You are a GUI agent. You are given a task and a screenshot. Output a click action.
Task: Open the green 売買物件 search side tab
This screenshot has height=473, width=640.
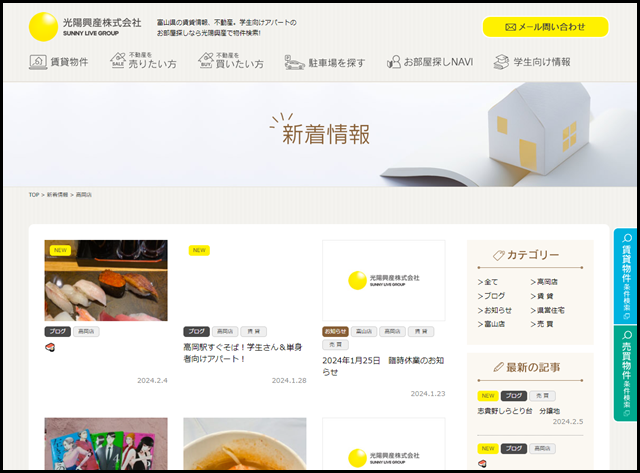pyautogui.click(x=626, y=373)
